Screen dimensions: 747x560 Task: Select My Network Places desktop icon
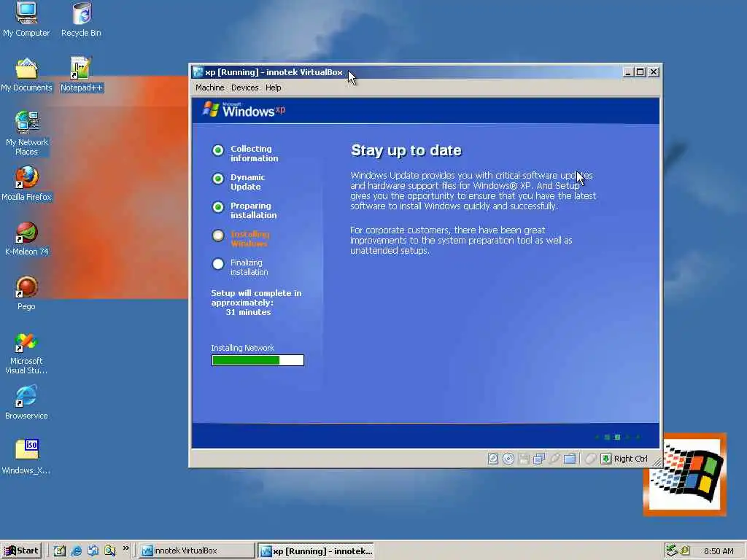26,133
